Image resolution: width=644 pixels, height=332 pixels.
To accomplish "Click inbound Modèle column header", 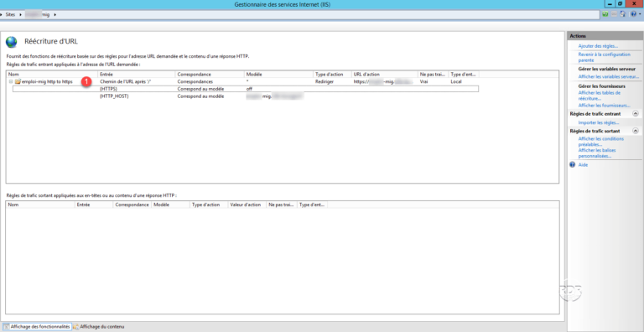I will point(278,75).
